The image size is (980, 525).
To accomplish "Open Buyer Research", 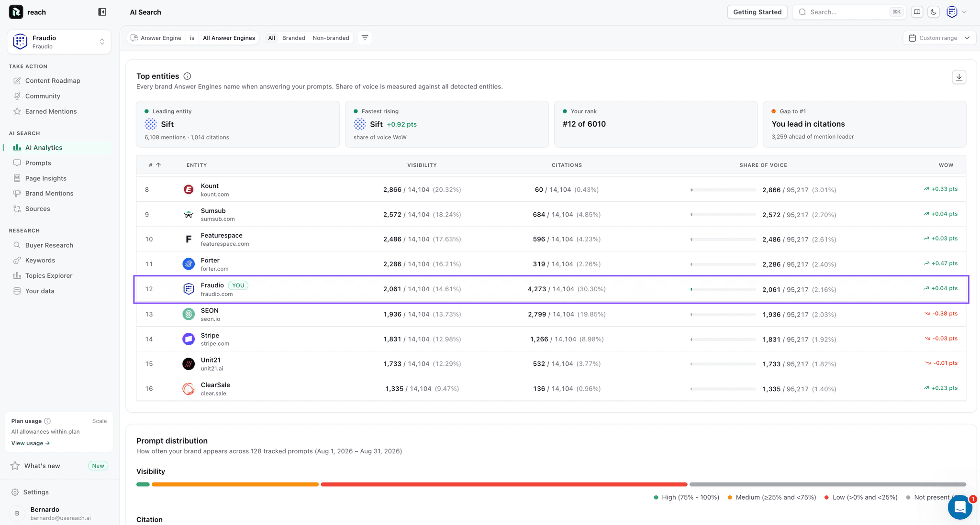I will click(x=49, y=245).
